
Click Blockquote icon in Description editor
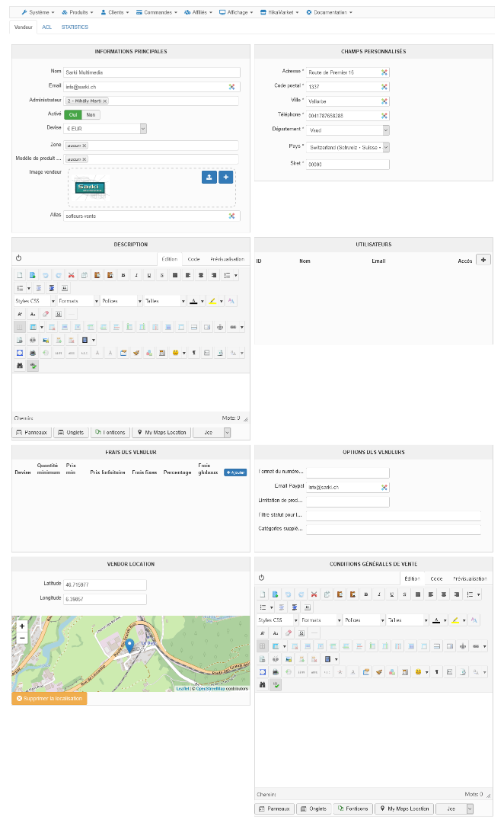point(65,288)
